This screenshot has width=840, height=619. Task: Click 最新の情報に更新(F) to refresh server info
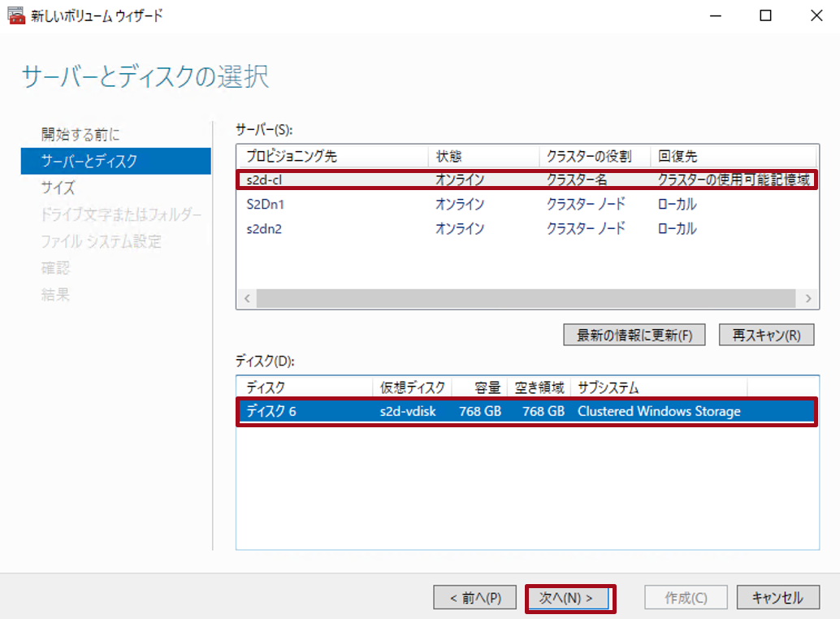(x=634, y=334)
